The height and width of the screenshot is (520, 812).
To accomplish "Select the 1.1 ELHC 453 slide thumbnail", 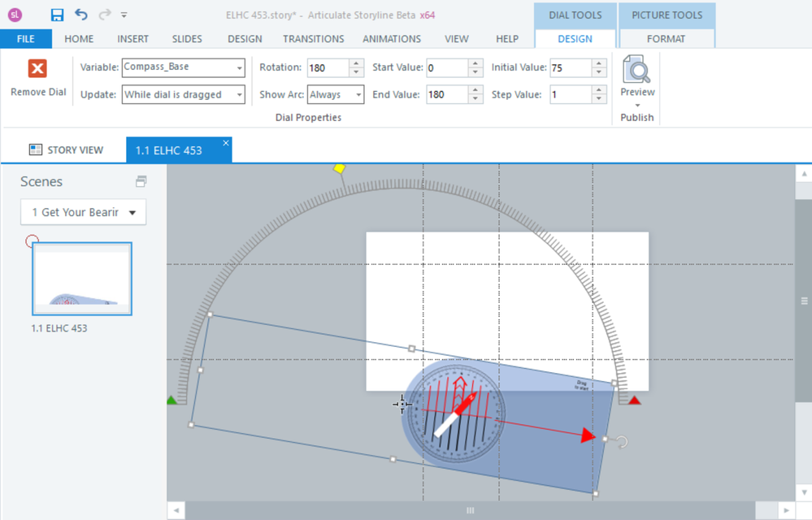I will [82, 279].
